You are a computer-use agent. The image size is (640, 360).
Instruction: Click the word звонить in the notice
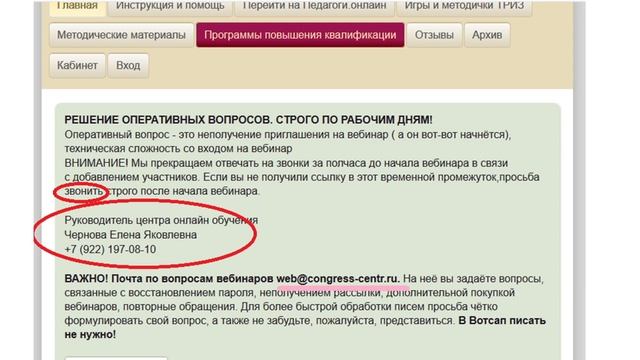84,191
